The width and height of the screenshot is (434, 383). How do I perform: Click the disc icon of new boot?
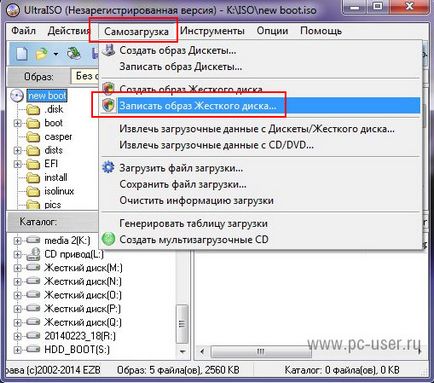(x=17, y=96)
